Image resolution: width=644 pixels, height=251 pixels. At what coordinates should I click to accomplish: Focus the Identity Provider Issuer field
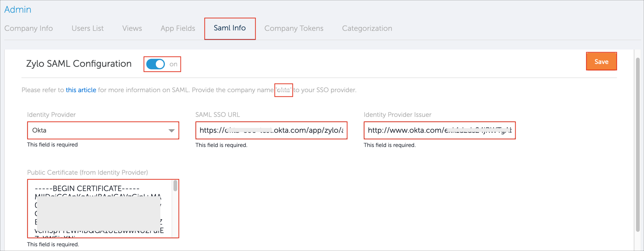439,131
